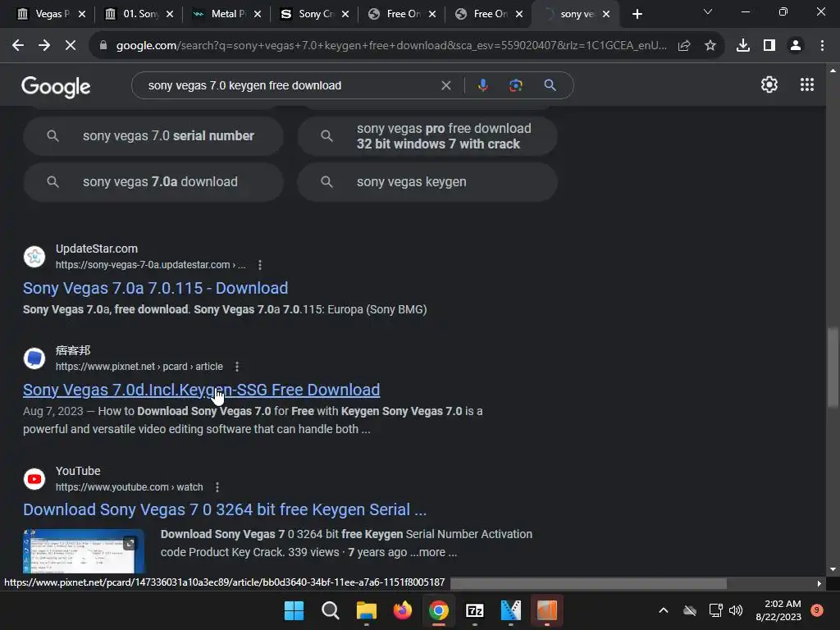Open the UpdateStar.com site name
Screen dimensions: 840x630
(x=97, y=249)
